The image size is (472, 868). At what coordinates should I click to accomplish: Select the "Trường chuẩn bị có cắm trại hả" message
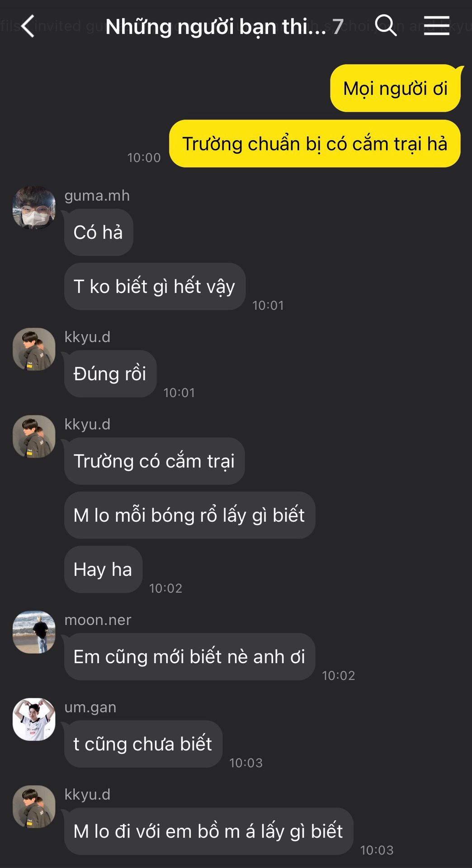click(315, 144)
